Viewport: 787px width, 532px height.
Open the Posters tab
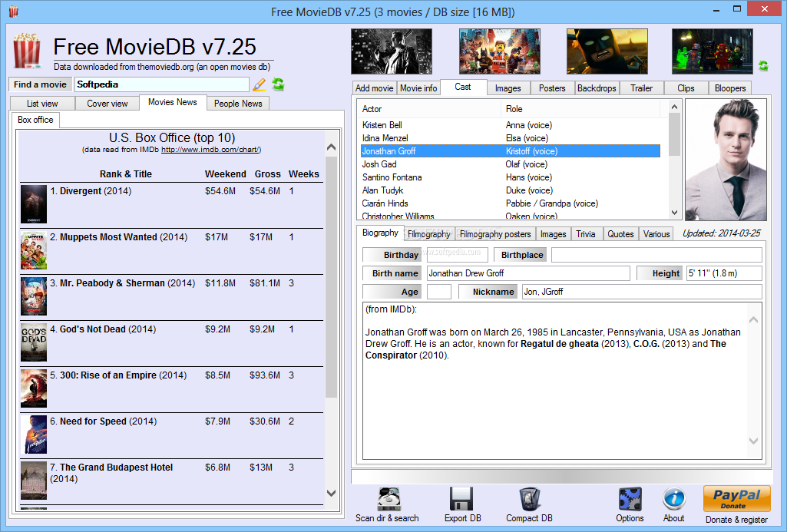coord(552,88)
